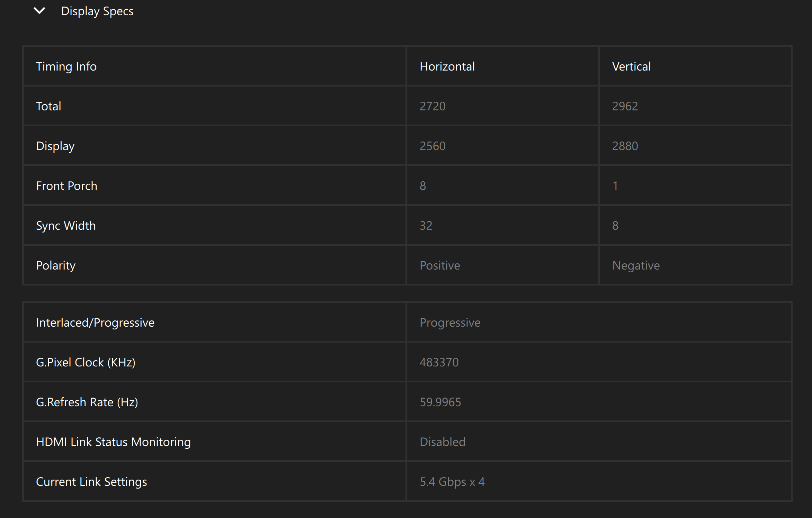Screen dimensions: 812x518
Task: Click the vertical Display value 2880
Action: [625, 146]
